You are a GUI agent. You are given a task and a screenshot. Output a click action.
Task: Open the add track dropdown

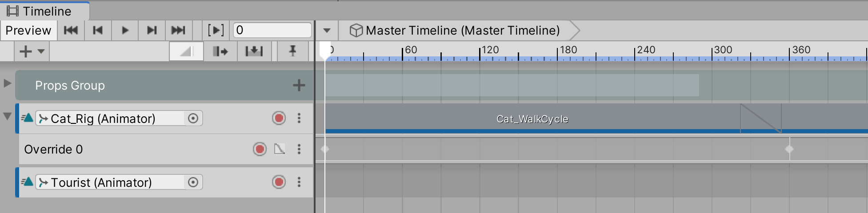coord(32,51)
